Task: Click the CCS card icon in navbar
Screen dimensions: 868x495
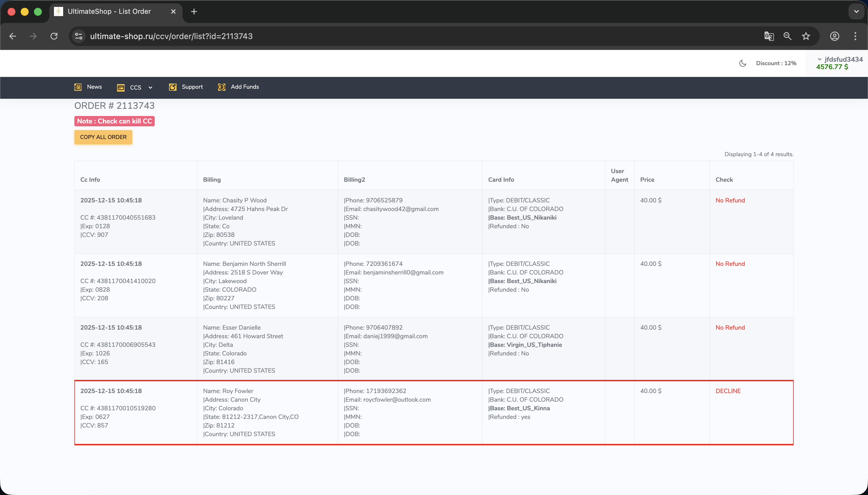Action: click(121, 88)
